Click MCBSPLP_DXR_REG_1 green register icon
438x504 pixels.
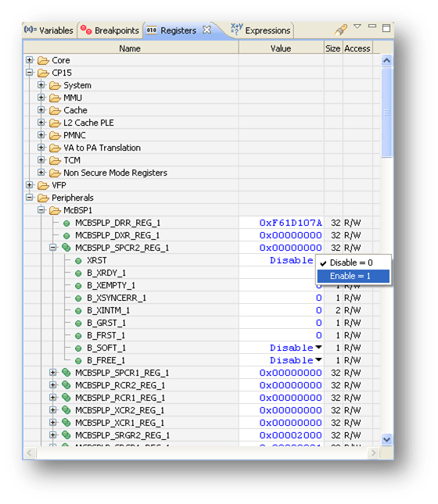point(66,236)
